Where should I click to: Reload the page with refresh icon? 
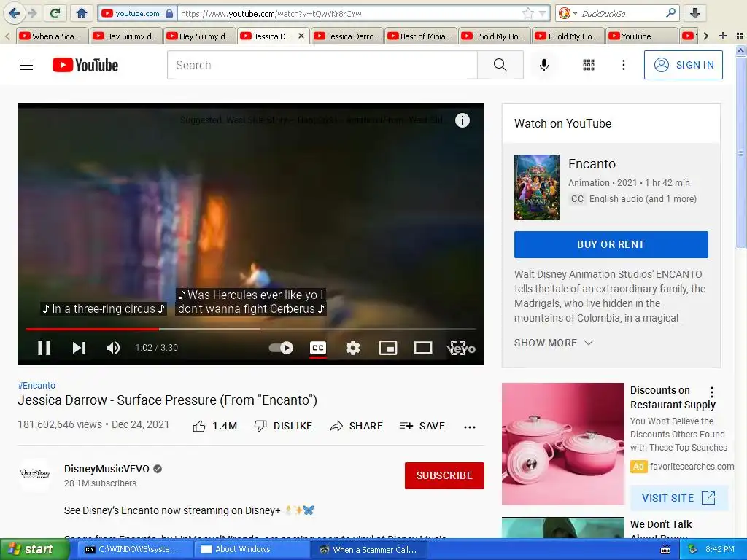point(55,13)
